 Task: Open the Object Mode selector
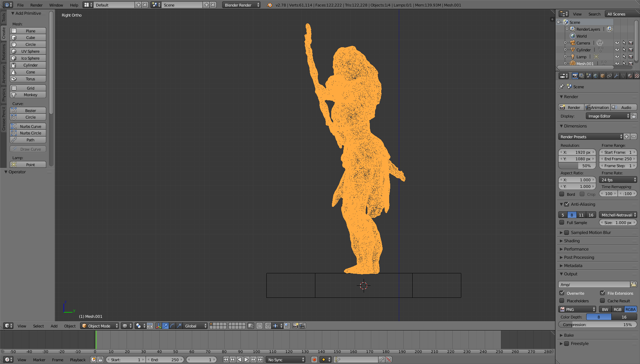tap(99, 326)
